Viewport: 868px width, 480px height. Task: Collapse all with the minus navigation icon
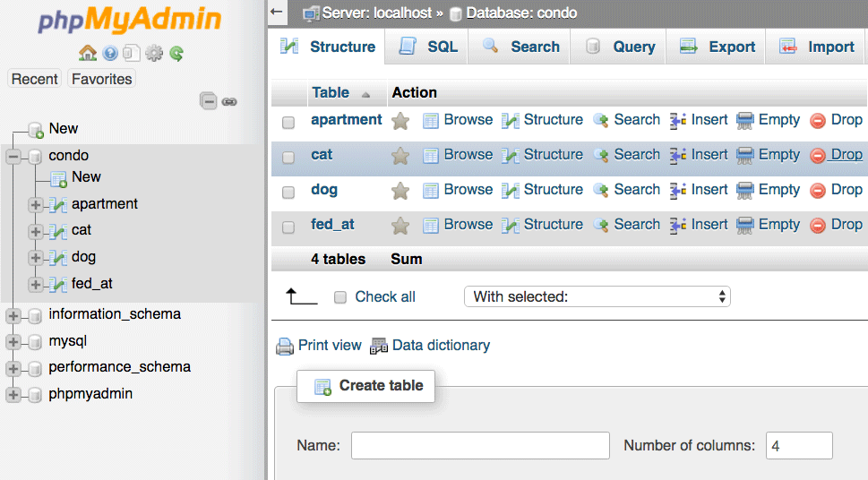[208, 101]
